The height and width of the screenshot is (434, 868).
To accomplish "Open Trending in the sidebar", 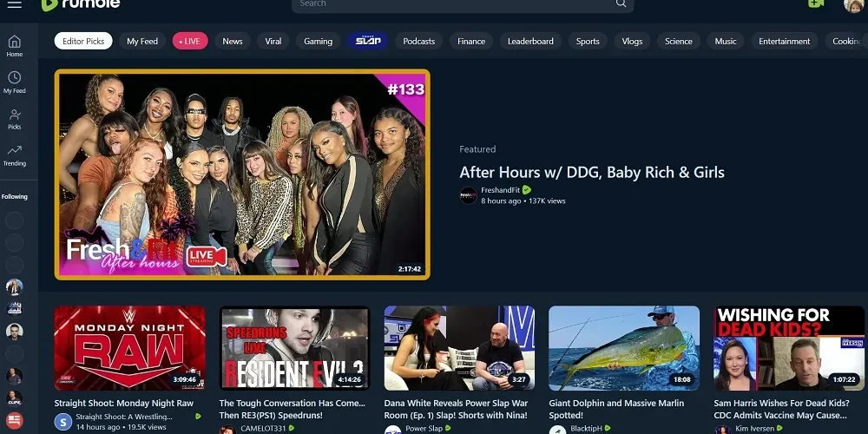I will coord(15,155).
